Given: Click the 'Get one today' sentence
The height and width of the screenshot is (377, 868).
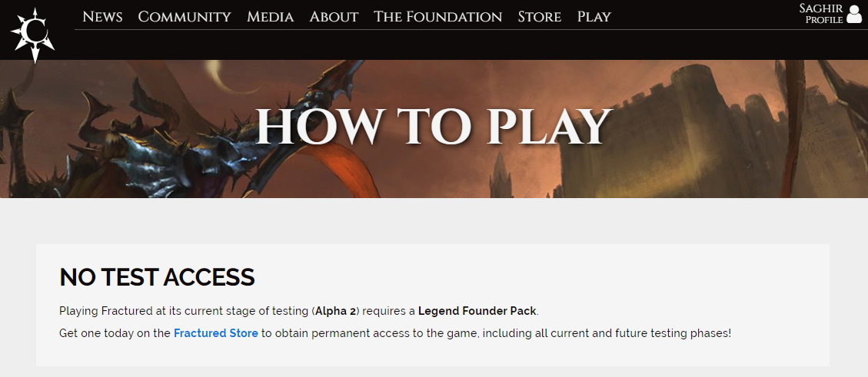Looking at the screenshot, I should [395, 333].
